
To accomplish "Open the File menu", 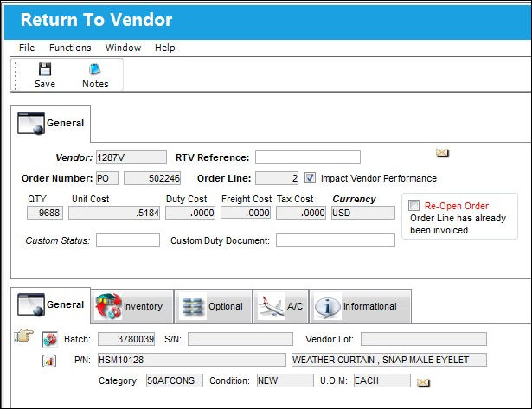I will tap(27, 48).
